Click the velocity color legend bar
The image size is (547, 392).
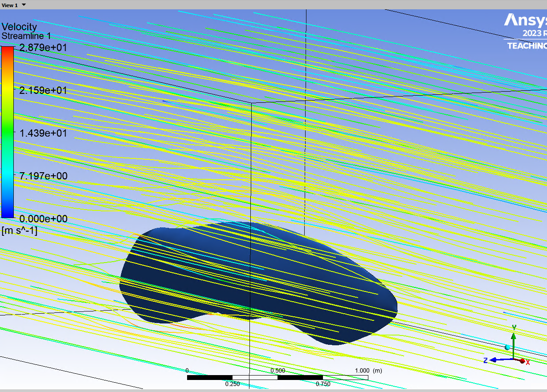(x=8, y=133)
